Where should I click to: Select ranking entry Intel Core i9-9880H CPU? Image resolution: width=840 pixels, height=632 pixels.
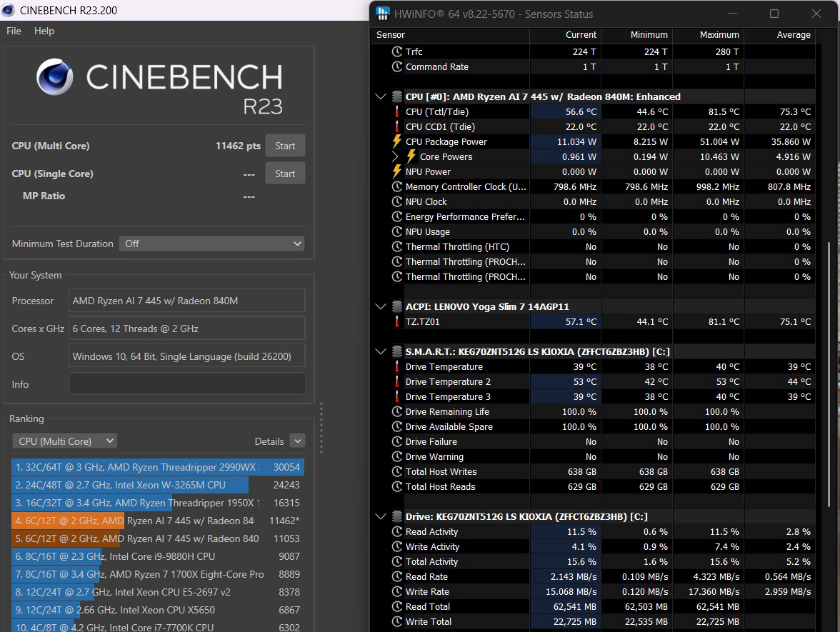pyautogui.click(x=157, y=556)
